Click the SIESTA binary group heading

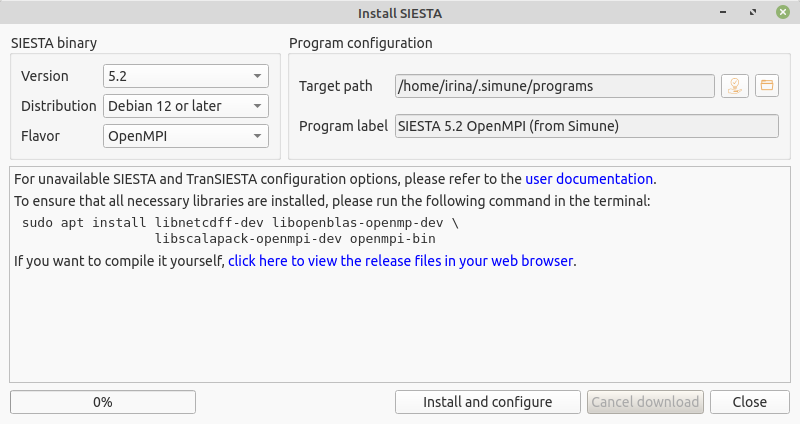tap(54, 43)
